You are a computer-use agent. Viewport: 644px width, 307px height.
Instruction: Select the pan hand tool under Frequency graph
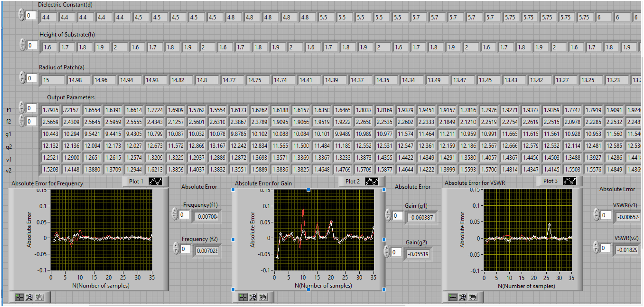[40, 297]
